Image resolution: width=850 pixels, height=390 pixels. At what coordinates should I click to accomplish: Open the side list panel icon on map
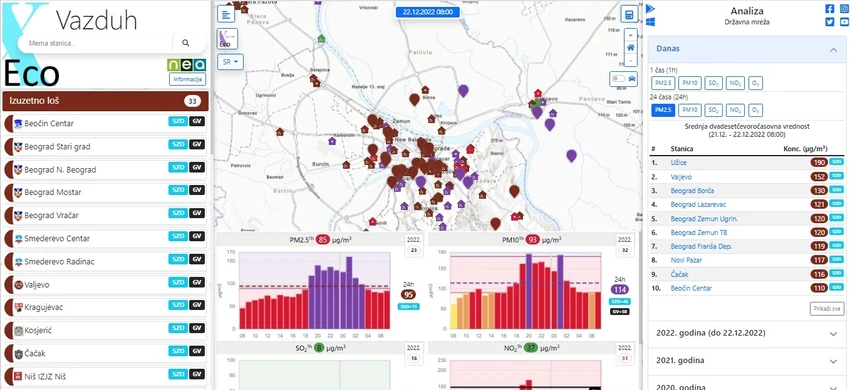coord(226,14)
